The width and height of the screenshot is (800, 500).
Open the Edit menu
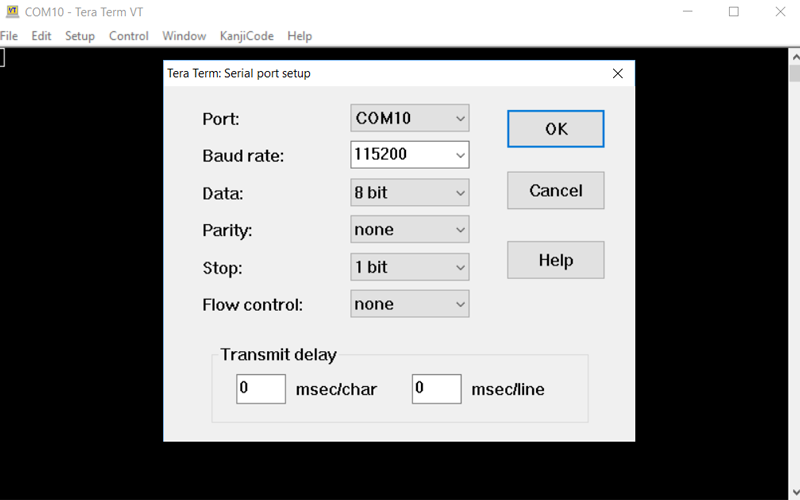point(41,36)
